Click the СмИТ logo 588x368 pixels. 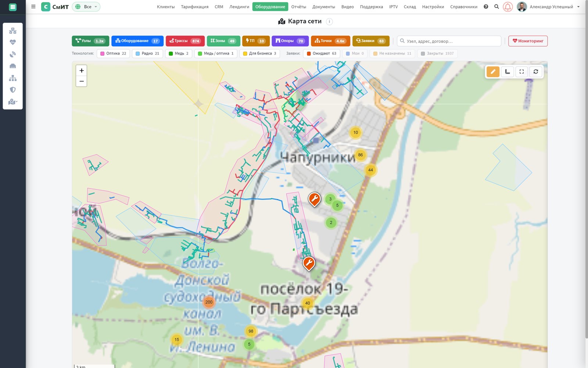(55, 7)
